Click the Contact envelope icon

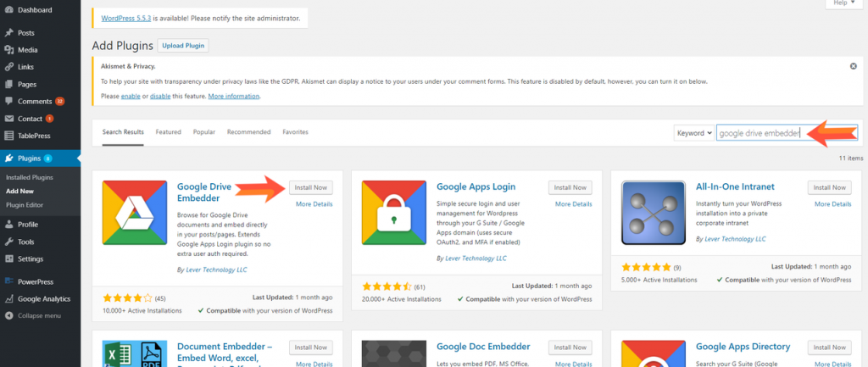pos(8,119)
